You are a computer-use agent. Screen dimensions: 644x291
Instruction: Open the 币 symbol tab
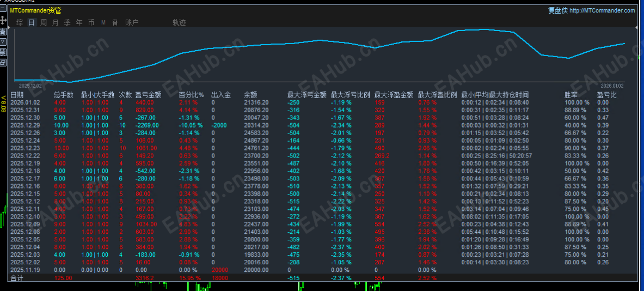tap(91, 22)
